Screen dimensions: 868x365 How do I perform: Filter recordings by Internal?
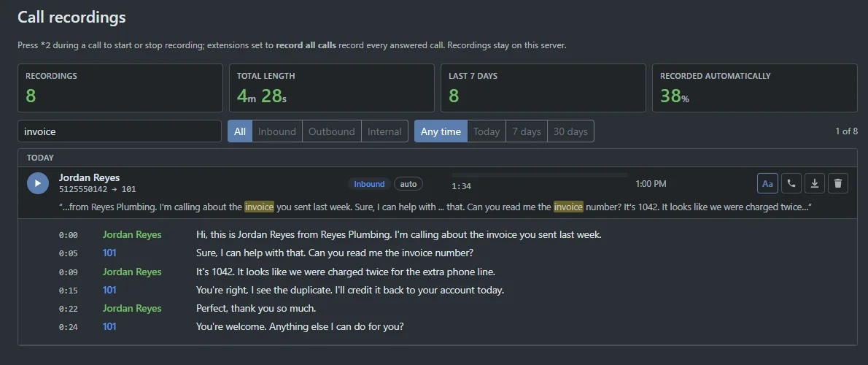pos(384,131)
